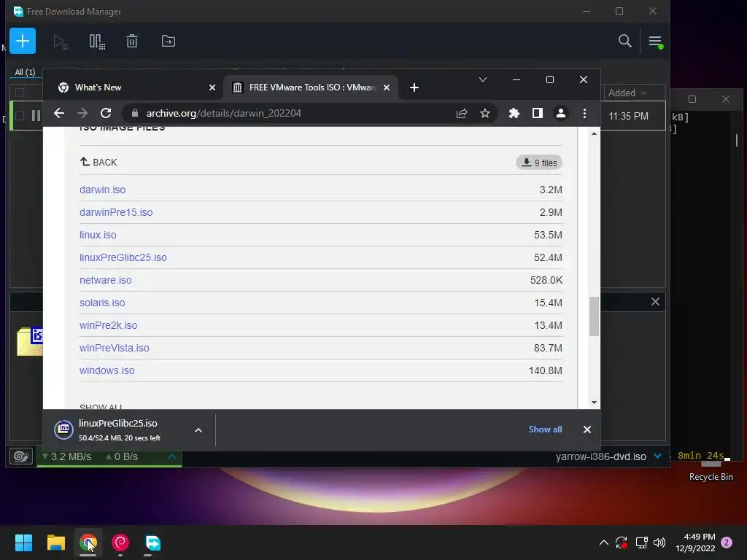This screenshot has width=747, height=560.
Task: Close the download details panel
Action: [655, 301]
